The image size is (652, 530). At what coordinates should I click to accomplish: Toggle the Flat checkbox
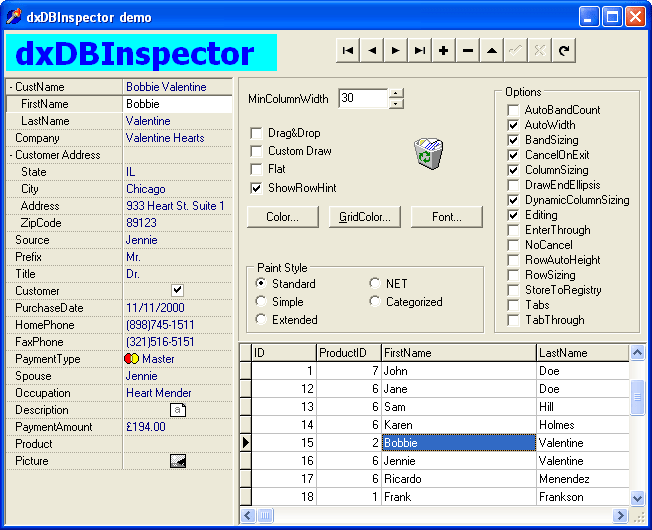[x=256, y=169]
